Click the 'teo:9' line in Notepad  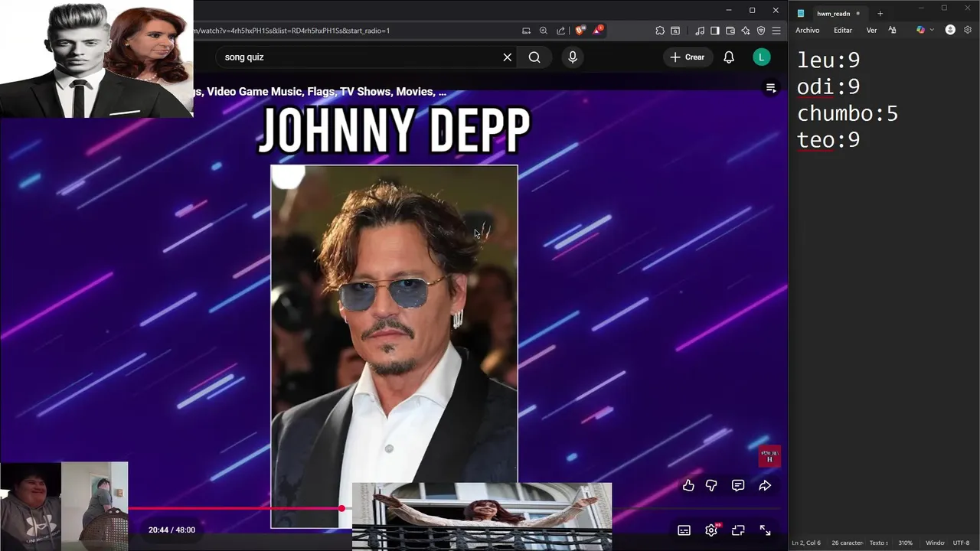point(828,140)
